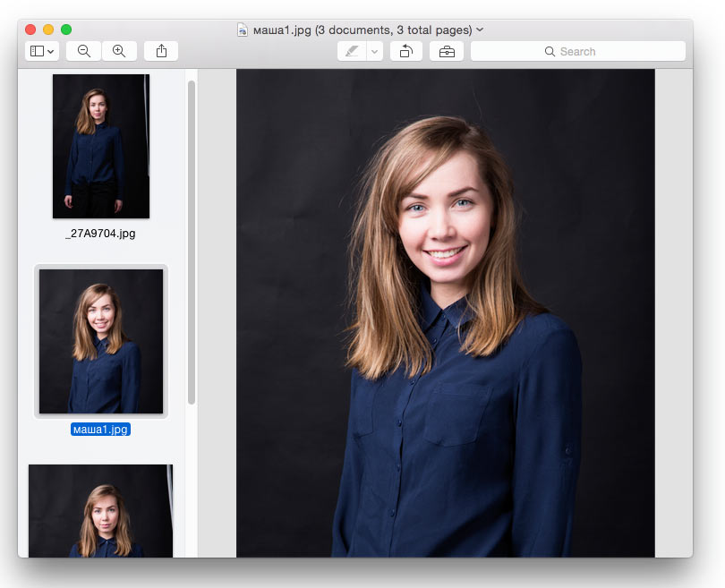Click the main portrait image in viewer
Viewport: 725px width, 588px height.
click(x=445, y=313)
